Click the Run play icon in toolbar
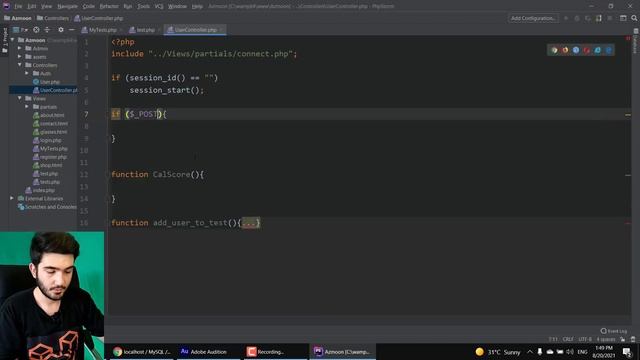640x360 pixels. point(566,18)
